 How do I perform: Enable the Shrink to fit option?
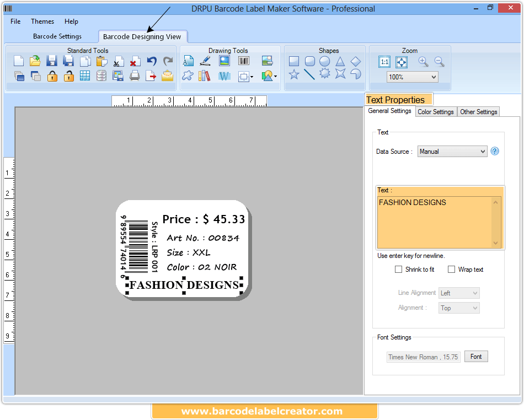click(399, 269)
